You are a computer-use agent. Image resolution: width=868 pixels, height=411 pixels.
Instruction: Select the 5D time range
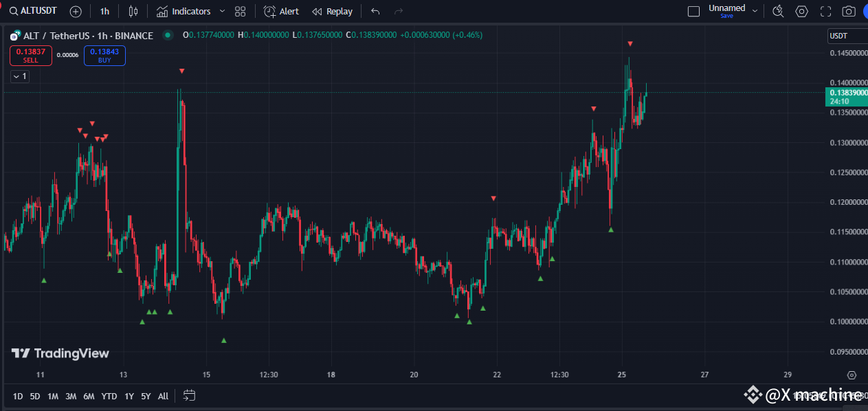[35, 396]
